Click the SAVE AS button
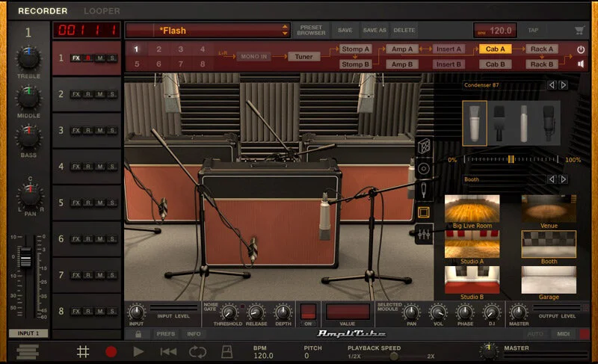Screen dimensions: 598x364 click(x=374, y=30)
